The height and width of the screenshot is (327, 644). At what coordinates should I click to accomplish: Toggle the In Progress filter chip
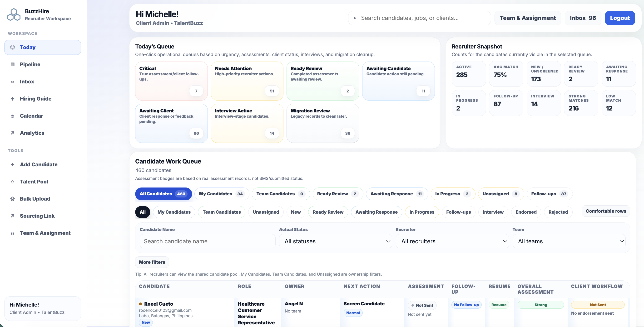coord(422,212)
